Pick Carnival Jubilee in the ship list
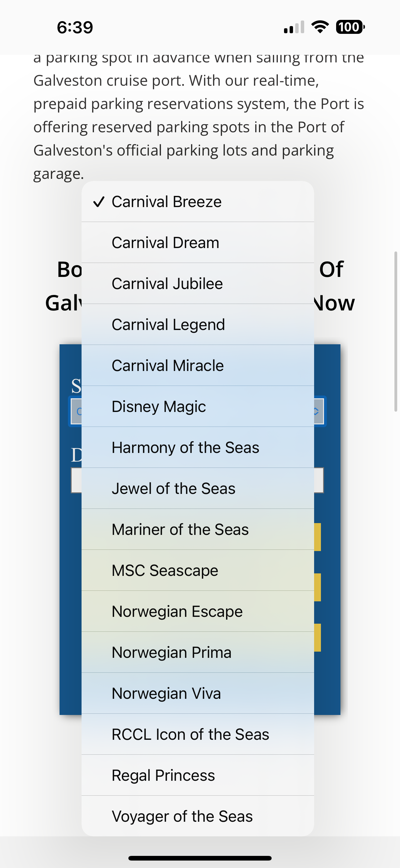The width and height of the screenshot is (400, 868). coord(198,283)
